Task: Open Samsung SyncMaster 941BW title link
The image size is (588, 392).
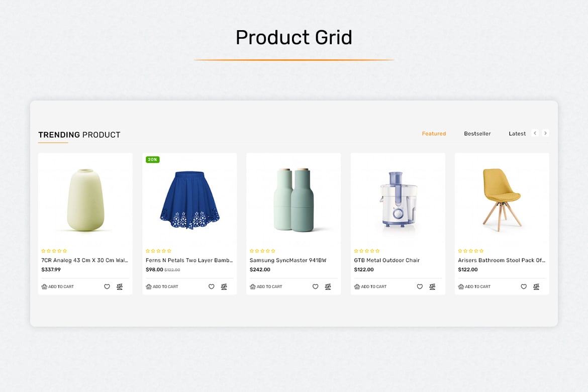Action: (x=288, y=260)
